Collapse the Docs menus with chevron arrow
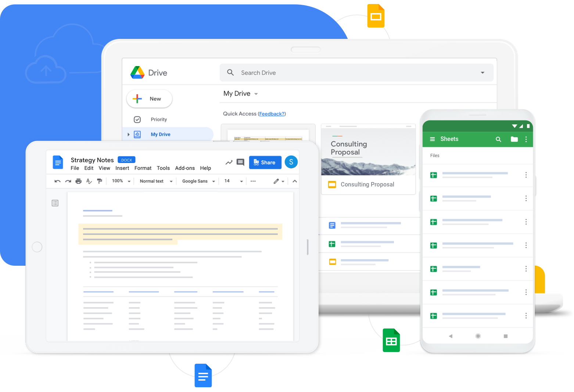 click(295, 181)
